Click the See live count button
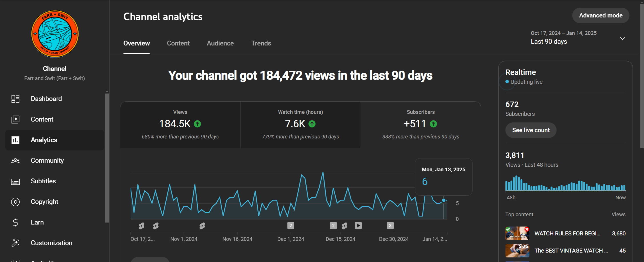 click(x=531, y=130)
